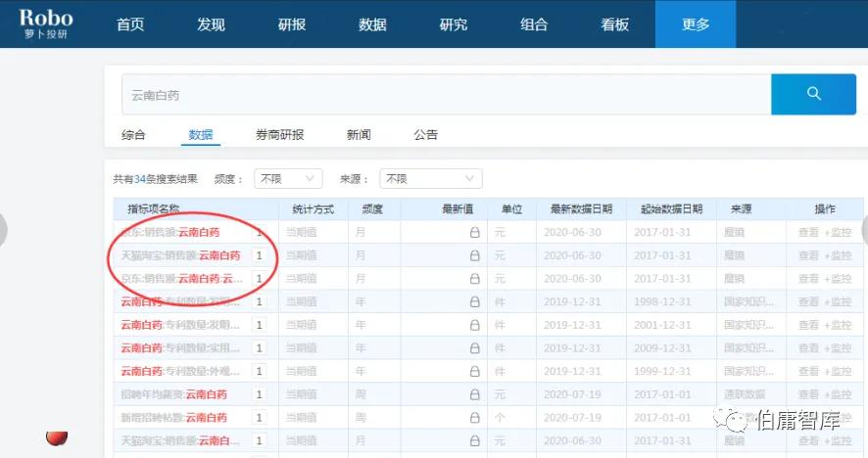Click 查看 in the 新增招聘帖数 row
868x458 pixels.
click(x=808, y=418)
